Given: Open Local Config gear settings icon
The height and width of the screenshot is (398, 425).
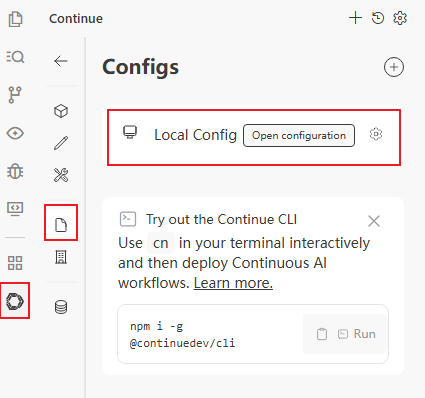Looking at the screenshot, I should point(376,134).
